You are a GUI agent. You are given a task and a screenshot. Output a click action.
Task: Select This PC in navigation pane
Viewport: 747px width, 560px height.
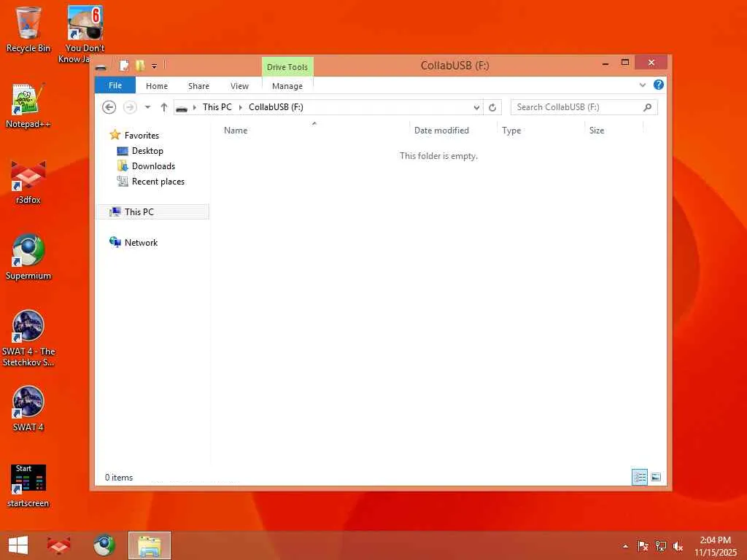[152, 212]
